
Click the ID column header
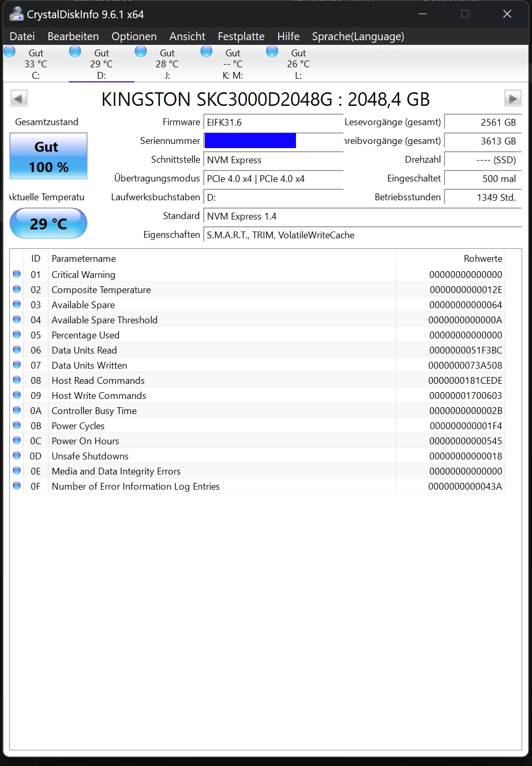tap(35, 259)
